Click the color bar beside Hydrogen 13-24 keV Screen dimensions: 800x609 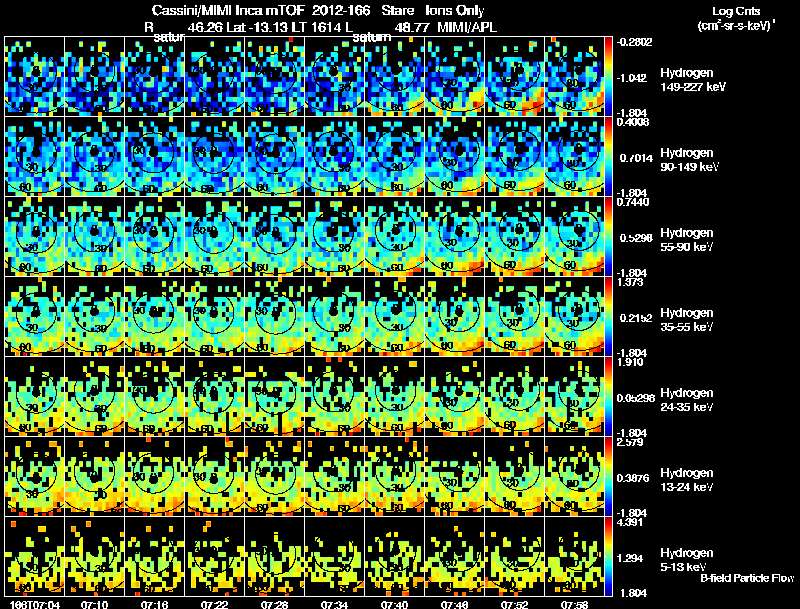pos(609,477)
